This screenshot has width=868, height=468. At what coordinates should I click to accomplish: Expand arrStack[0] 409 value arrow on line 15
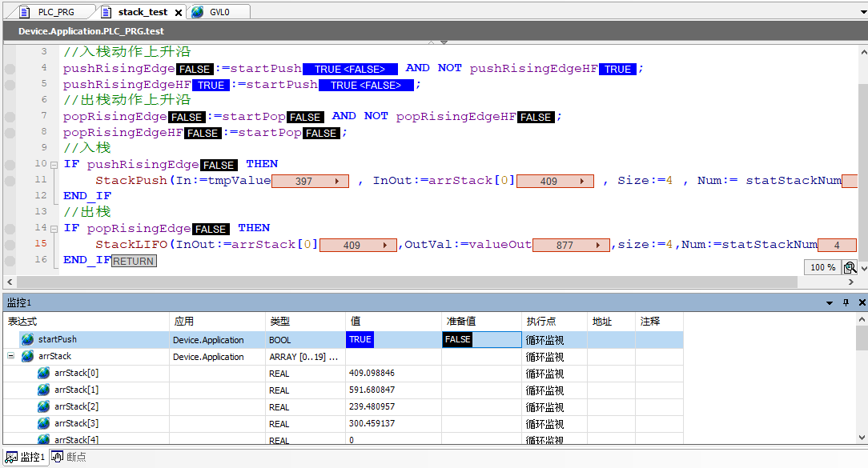point(384,245)
